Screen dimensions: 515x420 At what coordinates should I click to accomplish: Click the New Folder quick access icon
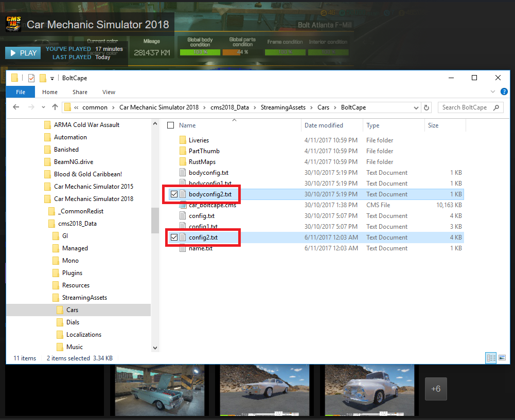tap(43, 78)
